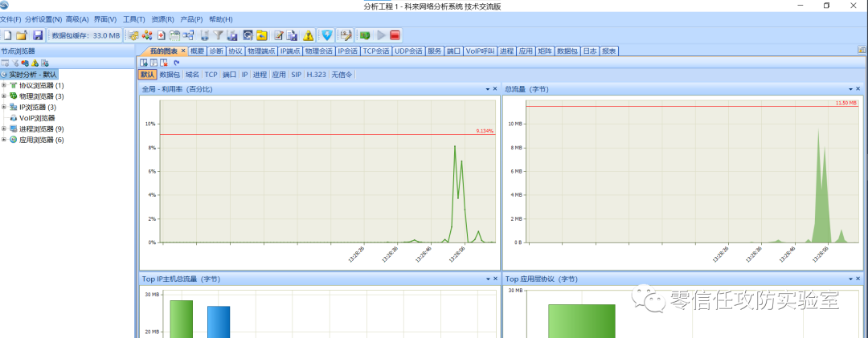
Task: Click the blue shield toolbar icon
Action: tap(328, 35)
